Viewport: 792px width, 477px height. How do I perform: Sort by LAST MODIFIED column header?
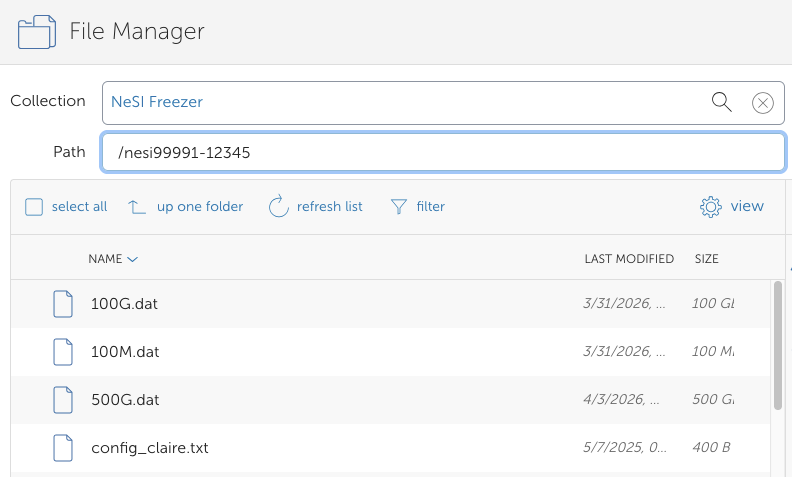click(628, 259)
